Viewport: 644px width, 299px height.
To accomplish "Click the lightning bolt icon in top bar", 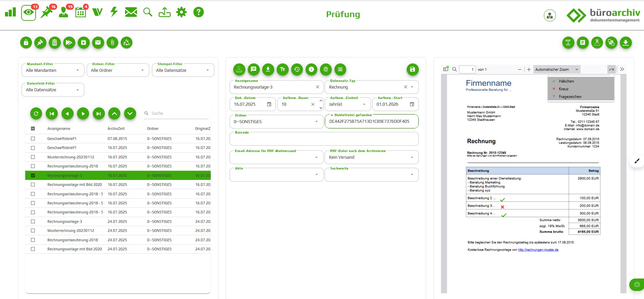I will 114,12.
